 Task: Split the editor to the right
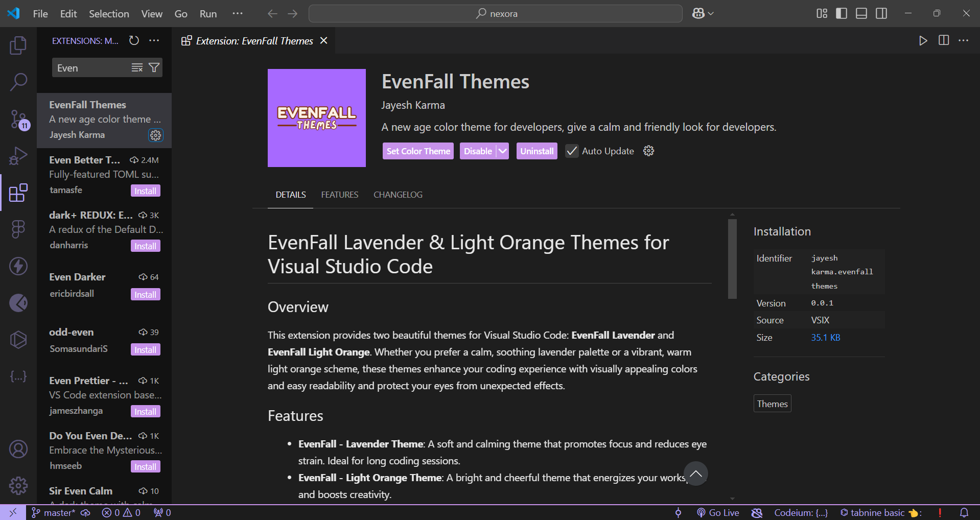[x=944, y=40]
